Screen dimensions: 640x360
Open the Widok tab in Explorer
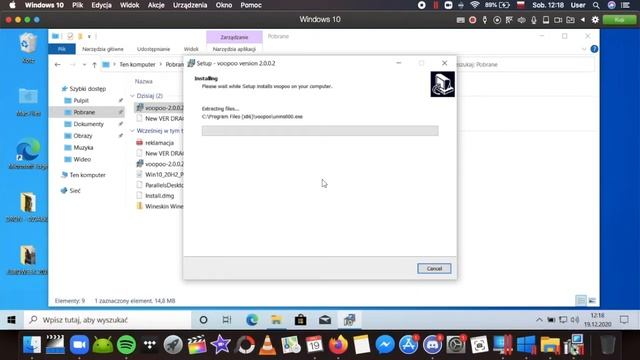(x=191, y=49)
